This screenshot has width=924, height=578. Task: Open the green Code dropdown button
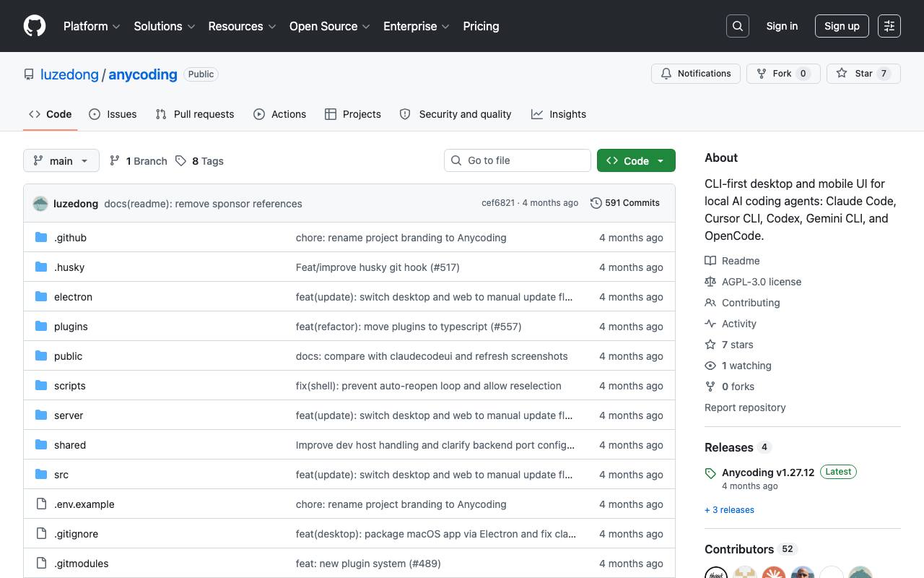pyautogui.click(x=636, y=160)
